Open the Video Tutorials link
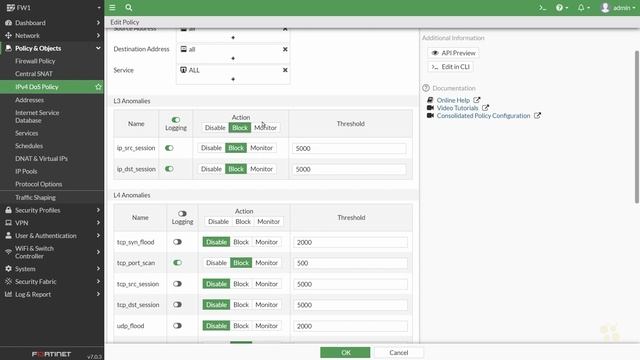 pyautogui.click(x=457, y=108)
